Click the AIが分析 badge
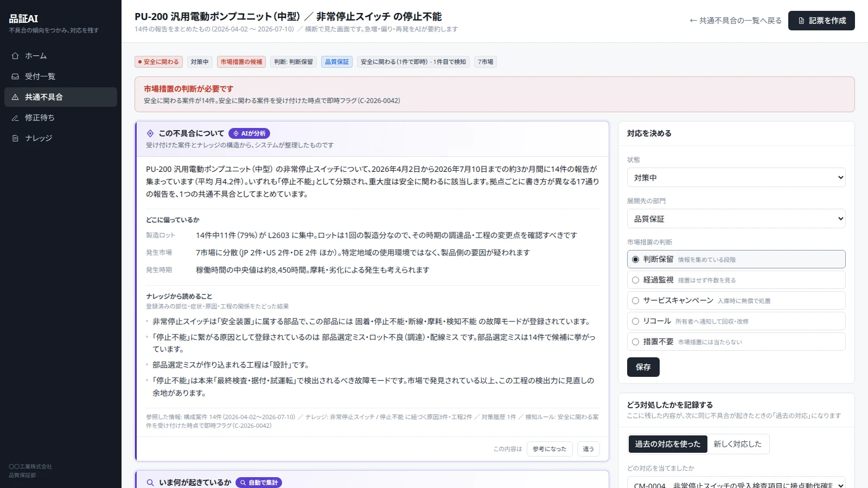This screenshot has height=488, width=868. pos(250,133)
